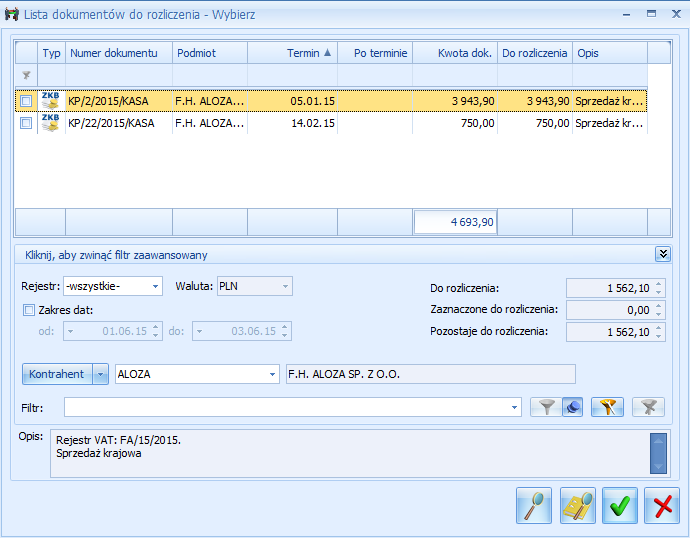Image resolution: width=690 pixels, height=538 pixels.
Task: Toggle the blue pin filter button
Action: [x=572, y=407]
